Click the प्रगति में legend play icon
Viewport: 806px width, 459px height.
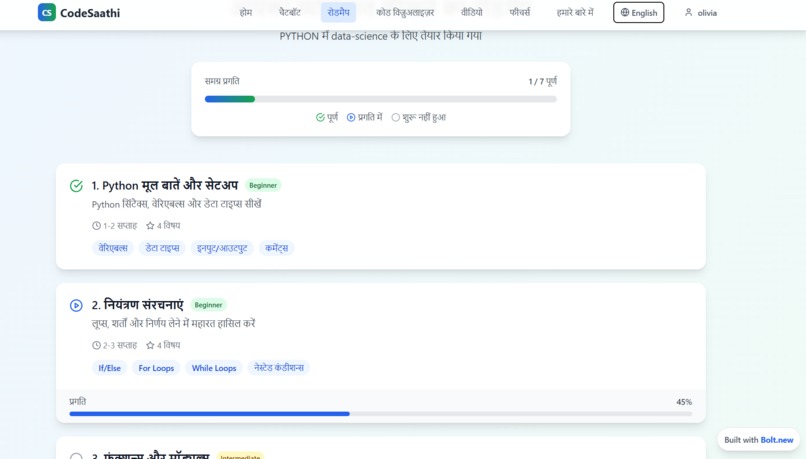351,118
